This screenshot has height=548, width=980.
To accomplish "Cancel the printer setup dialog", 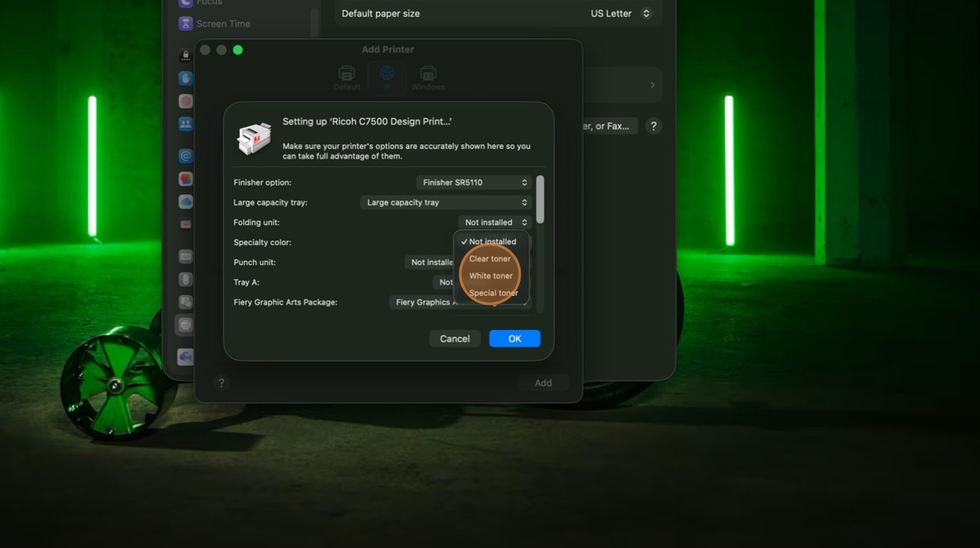I will click(x=454, y=339).
